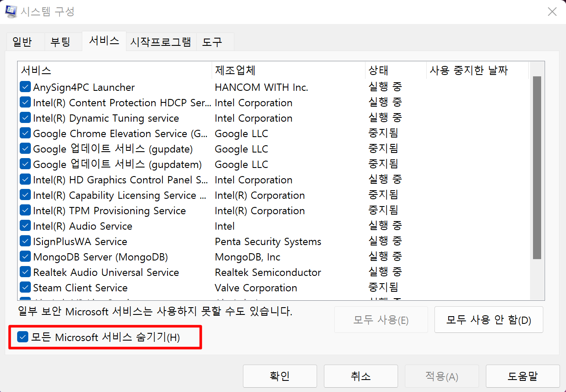Uncheck the Intel(R) TPM Provisioning Service checkbox
The image size is (566, 392).
tap(25, 210)
